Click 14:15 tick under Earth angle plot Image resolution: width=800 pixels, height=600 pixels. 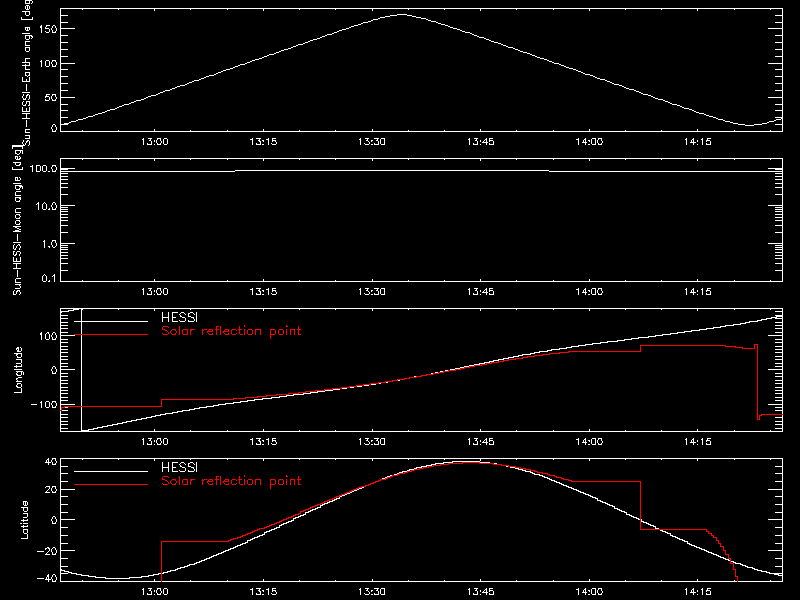[697, 142]
